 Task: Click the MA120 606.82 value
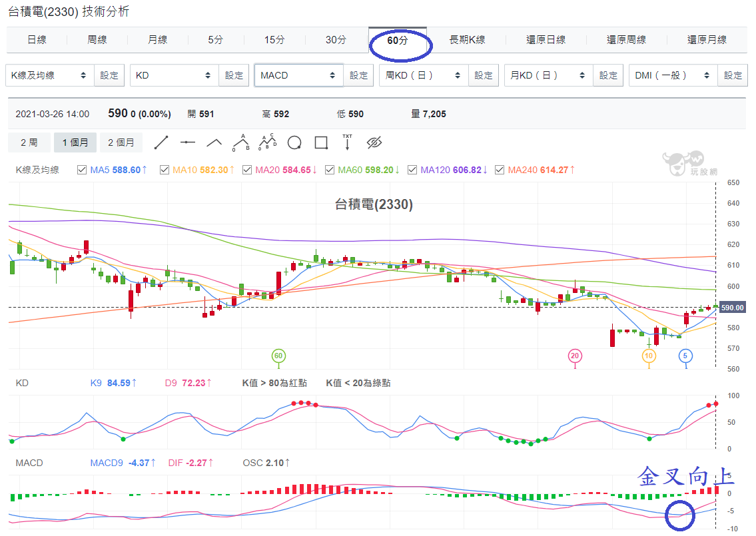point(467,170)
